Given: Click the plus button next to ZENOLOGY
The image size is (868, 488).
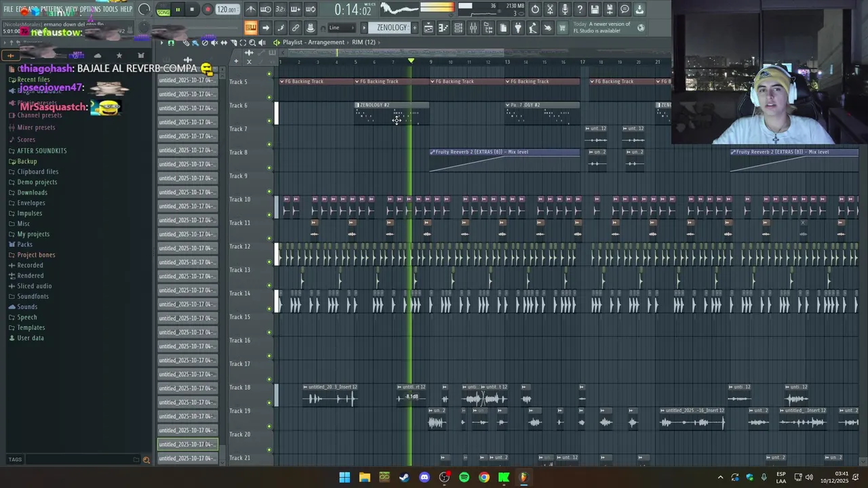Looking at the screenshot, I should [414, 28].
